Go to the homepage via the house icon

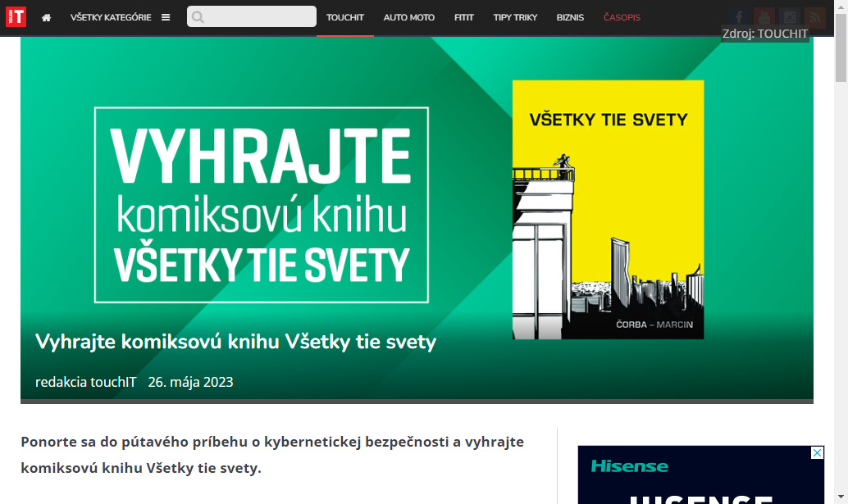click(47, 18)
